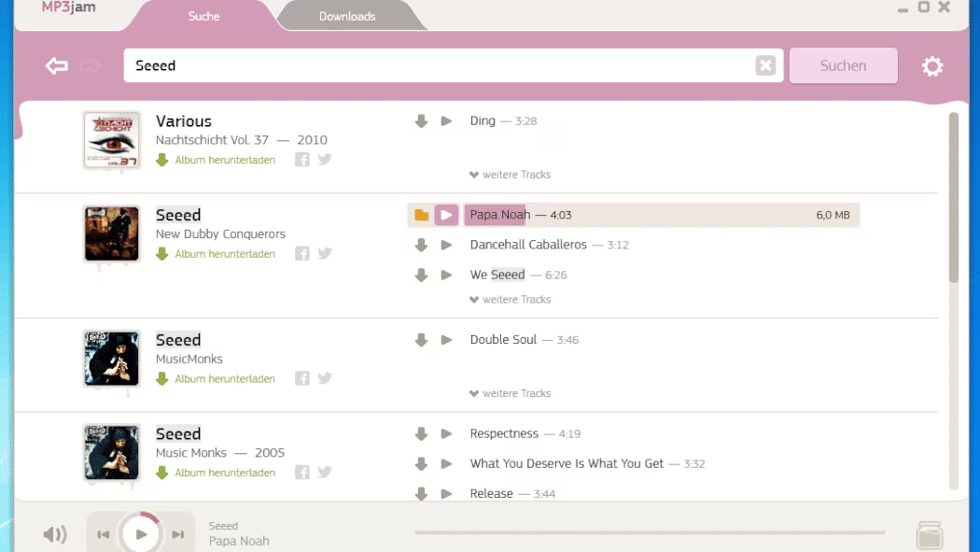
Task: Go forward with the right arrow
Action: coord(90,65)
